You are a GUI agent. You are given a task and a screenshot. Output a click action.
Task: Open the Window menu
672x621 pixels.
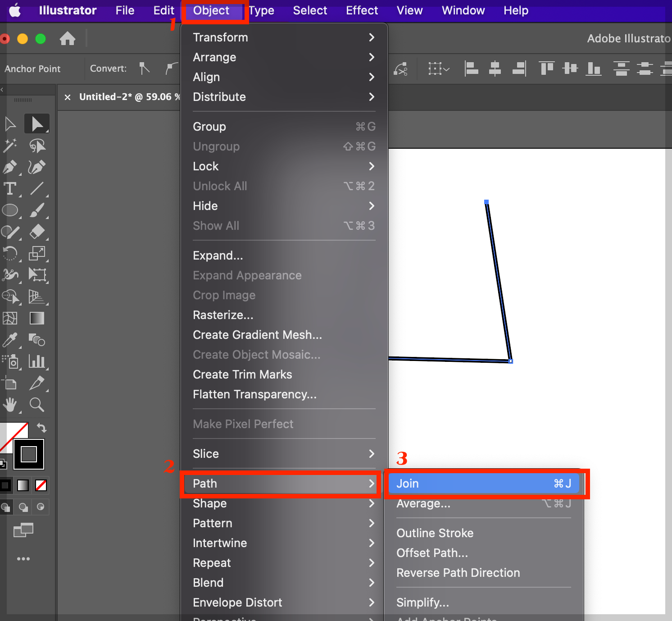click(x=463, y=10)
